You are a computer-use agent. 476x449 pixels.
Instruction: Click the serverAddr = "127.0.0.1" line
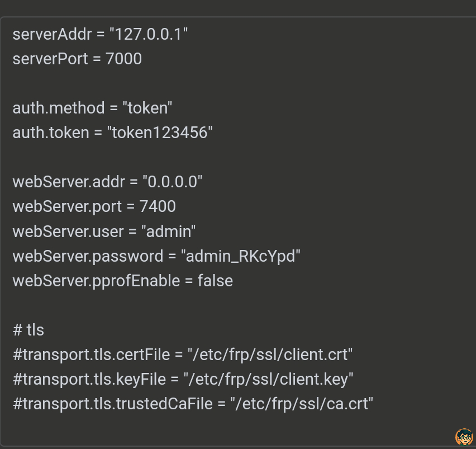point(100,34)
